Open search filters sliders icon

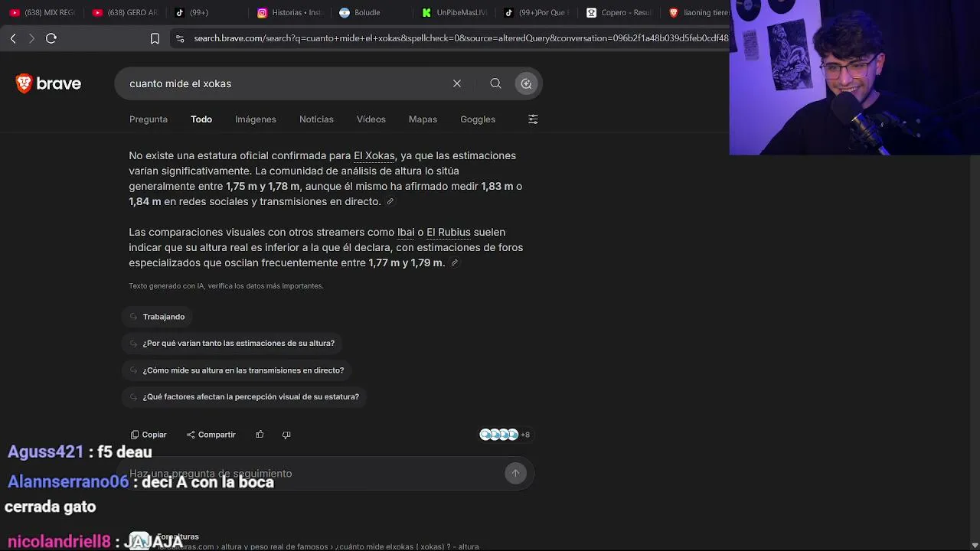point(533,119)
